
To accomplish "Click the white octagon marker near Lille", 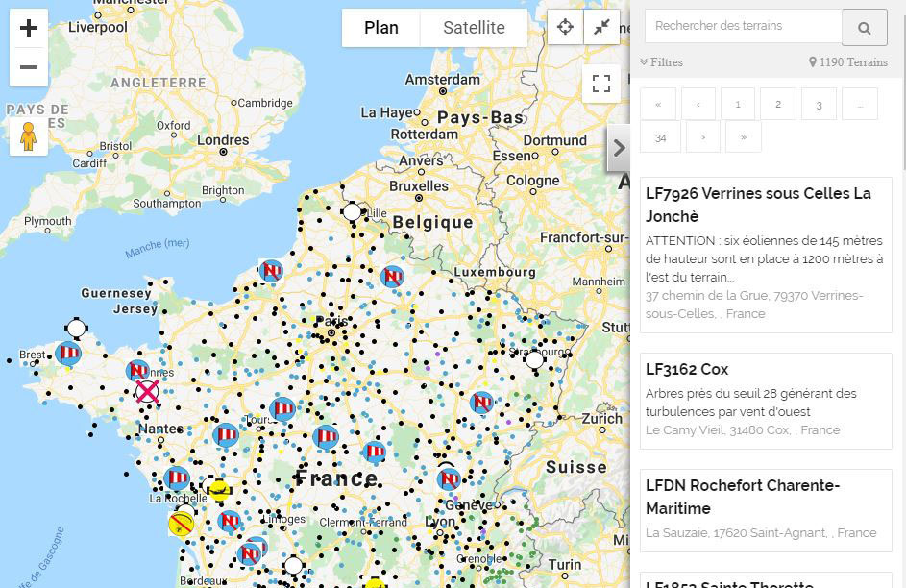I will point(352,211).
